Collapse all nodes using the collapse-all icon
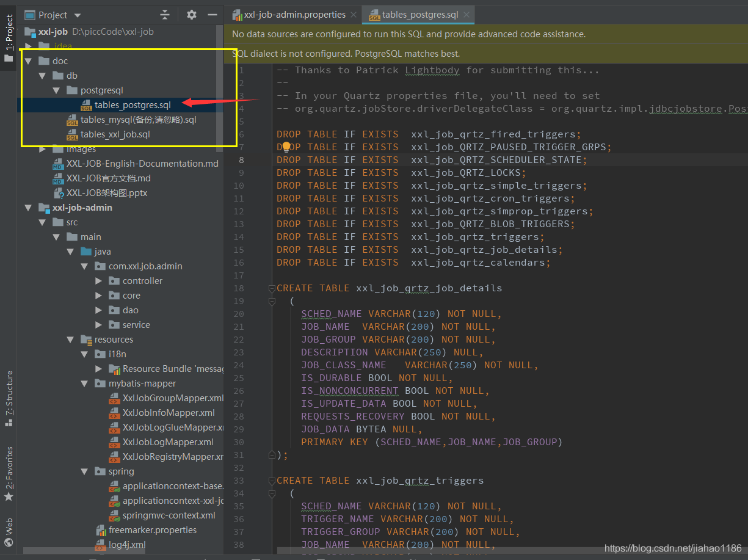This screenshot has height=560, width=748. coord(165,14)
